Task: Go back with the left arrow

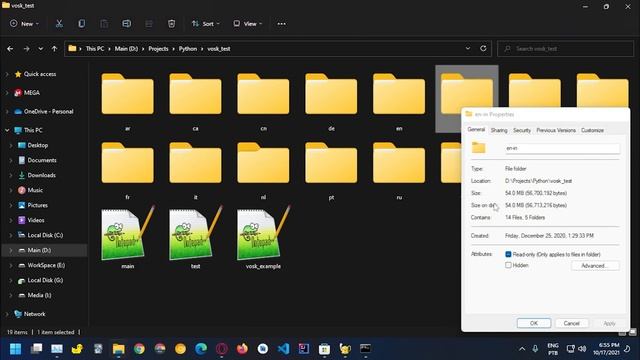Action: [10, 49]
